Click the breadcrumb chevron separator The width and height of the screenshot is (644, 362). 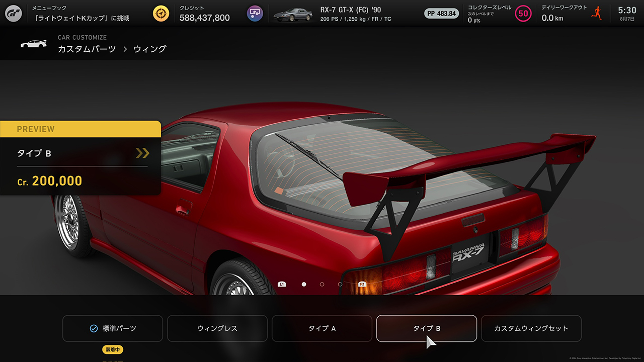(125, 49)
